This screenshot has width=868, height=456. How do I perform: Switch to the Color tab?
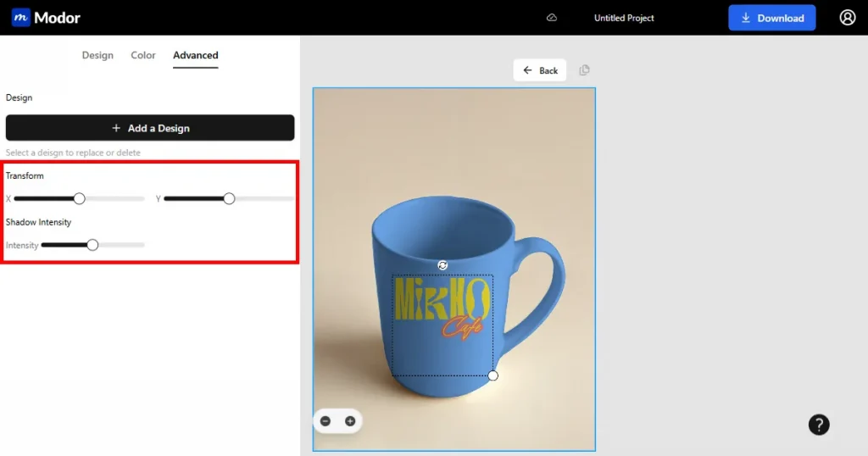click(142, 55)
